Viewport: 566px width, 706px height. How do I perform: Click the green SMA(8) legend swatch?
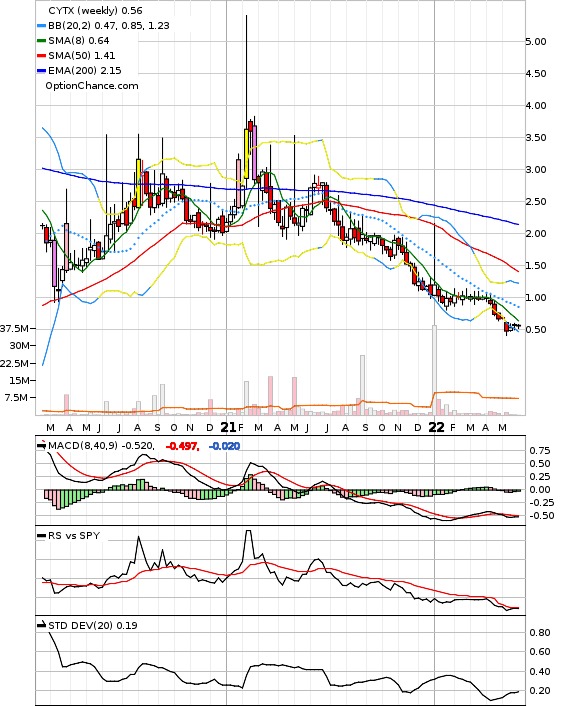41,41
